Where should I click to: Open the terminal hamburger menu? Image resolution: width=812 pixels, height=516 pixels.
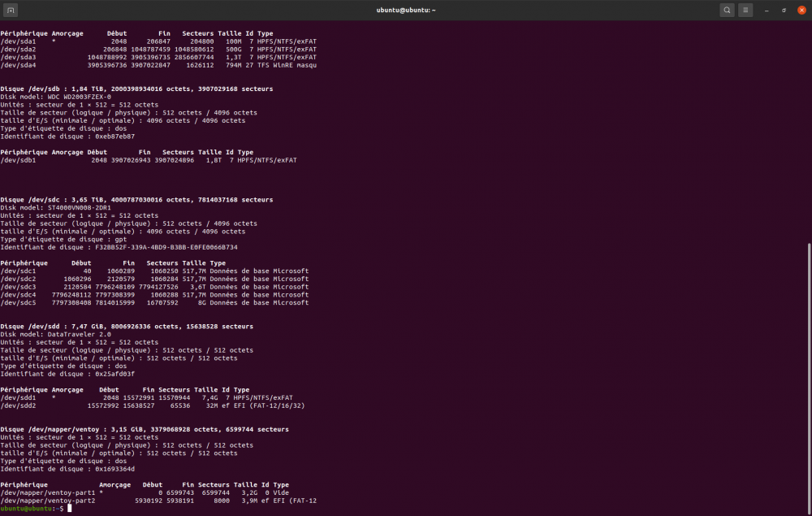[745, 10]
